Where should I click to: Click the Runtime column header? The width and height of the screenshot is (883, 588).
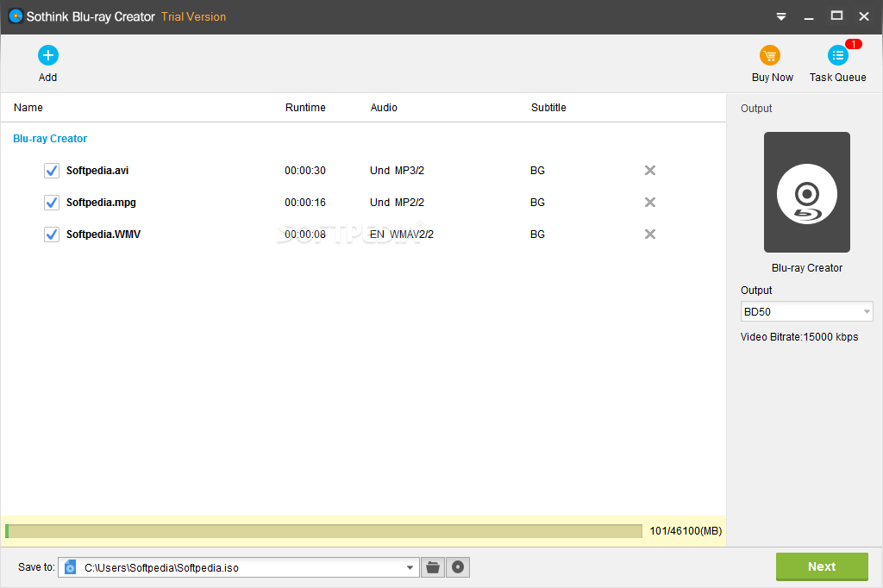305,108
